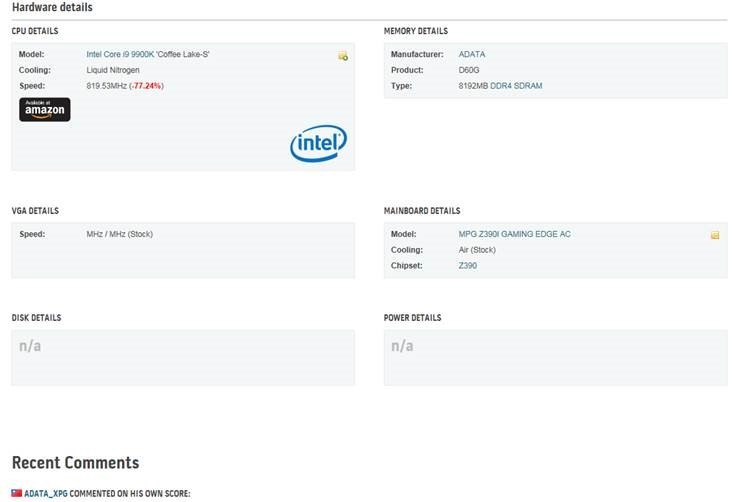Click the VGA DETAILS section heading
The image size is (733, 502).
[35, 211]
